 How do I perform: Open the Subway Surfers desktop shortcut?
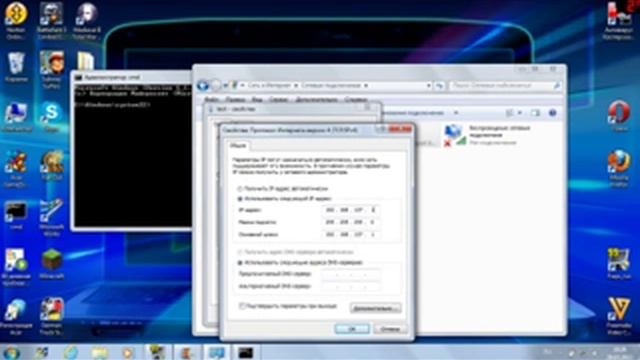click(51, 68)
